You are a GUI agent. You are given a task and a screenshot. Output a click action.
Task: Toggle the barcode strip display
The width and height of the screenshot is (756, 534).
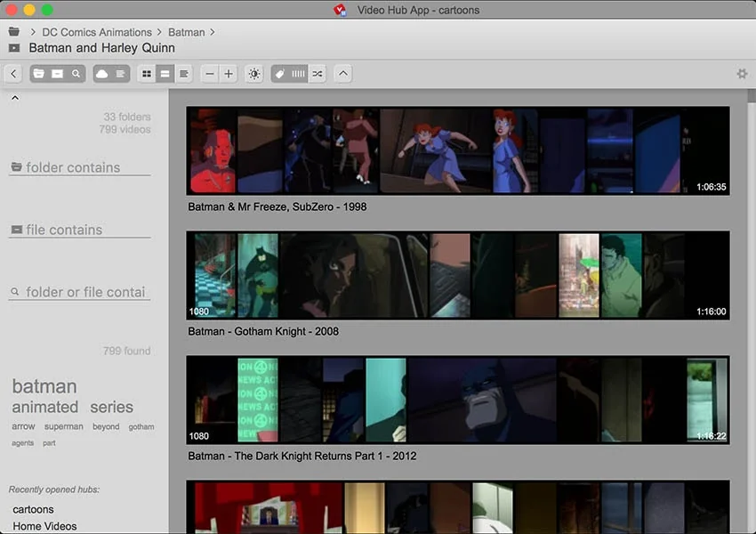297,74
